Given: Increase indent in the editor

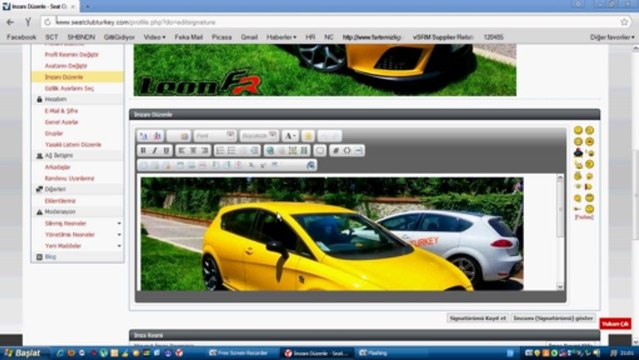Looking at the screenshot, I should point(255,150).
